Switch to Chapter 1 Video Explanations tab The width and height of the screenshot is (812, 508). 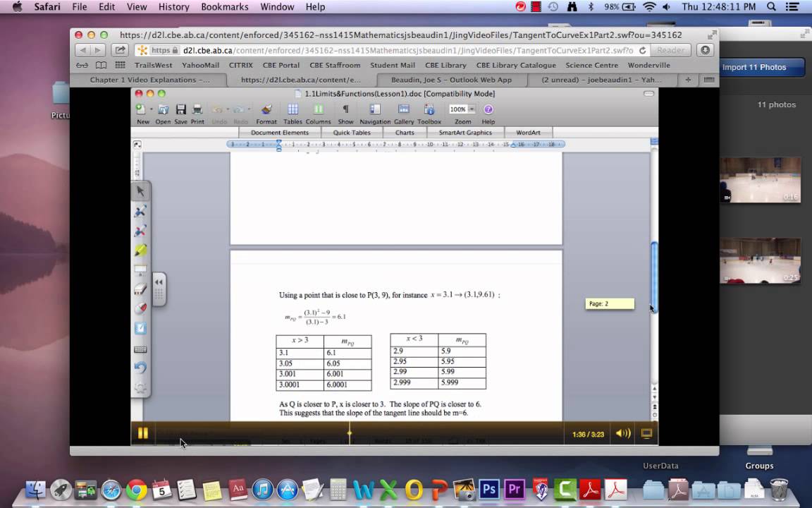(x=149, y=80)
